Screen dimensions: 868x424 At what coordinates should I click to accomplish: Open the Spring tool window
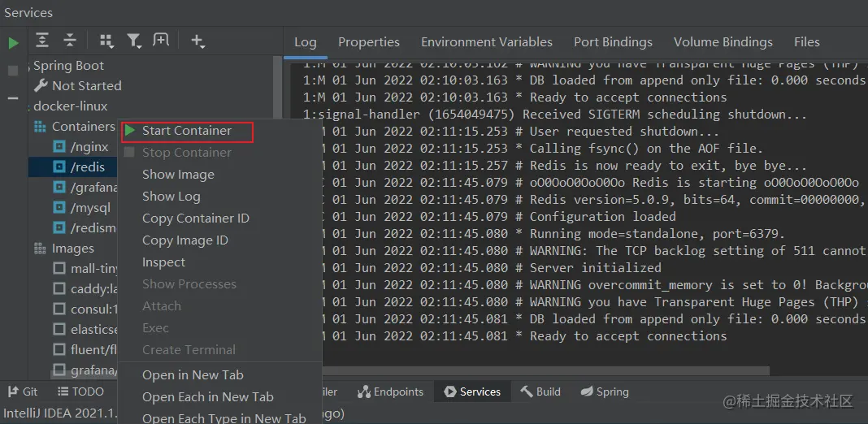pos(605,392)
